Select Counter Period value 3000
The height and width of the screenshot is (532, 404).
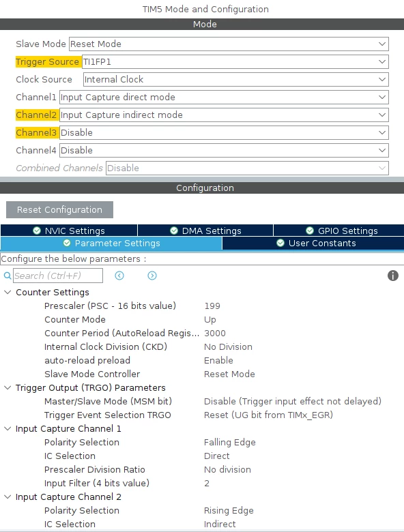[215, 333]
